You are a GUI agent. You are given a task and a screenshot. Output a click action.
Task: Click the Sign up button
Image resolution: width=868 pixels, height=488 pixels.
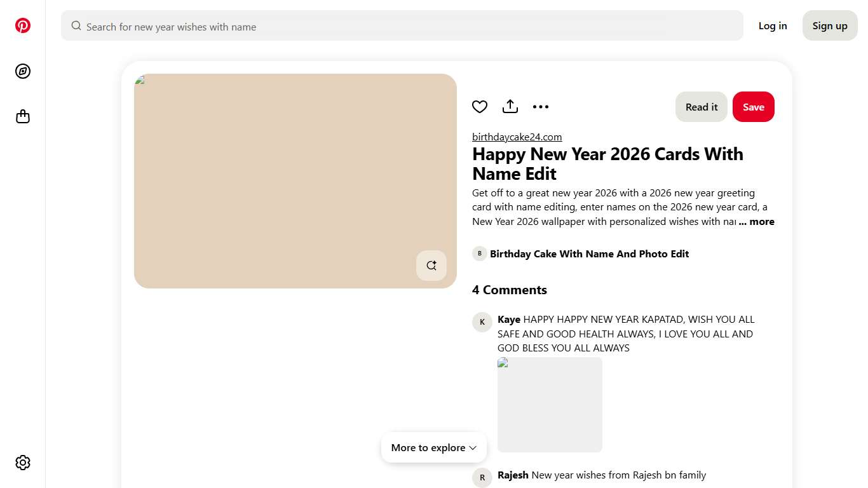click(829, 25)
